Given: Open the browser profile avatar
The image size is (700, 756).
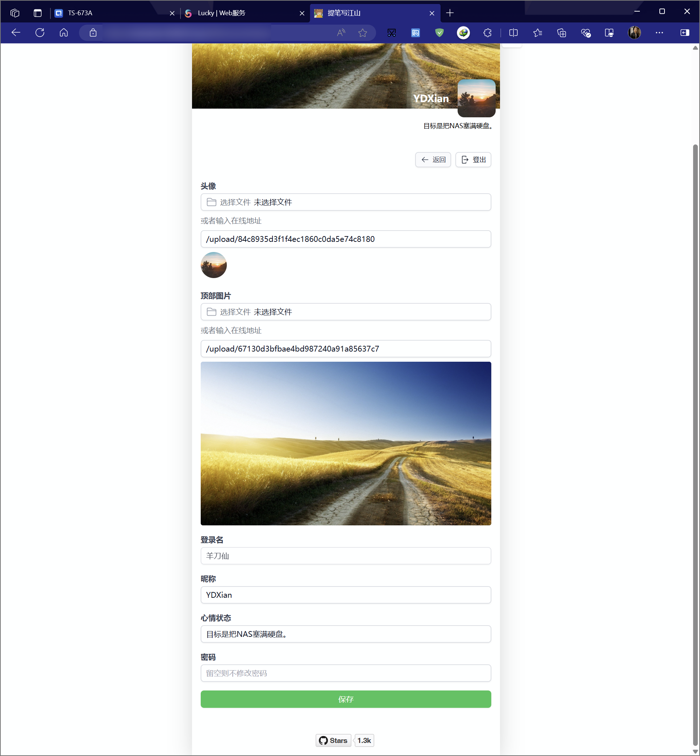Looking at the screenshot, I should pos(634,33).
